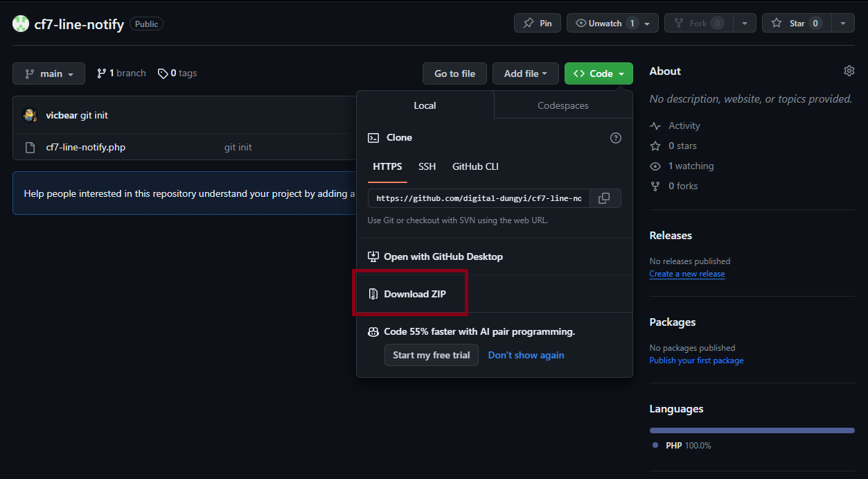Switch to the Codespaces tab
Screen dimensions: 868x479
tap(563, 105)
